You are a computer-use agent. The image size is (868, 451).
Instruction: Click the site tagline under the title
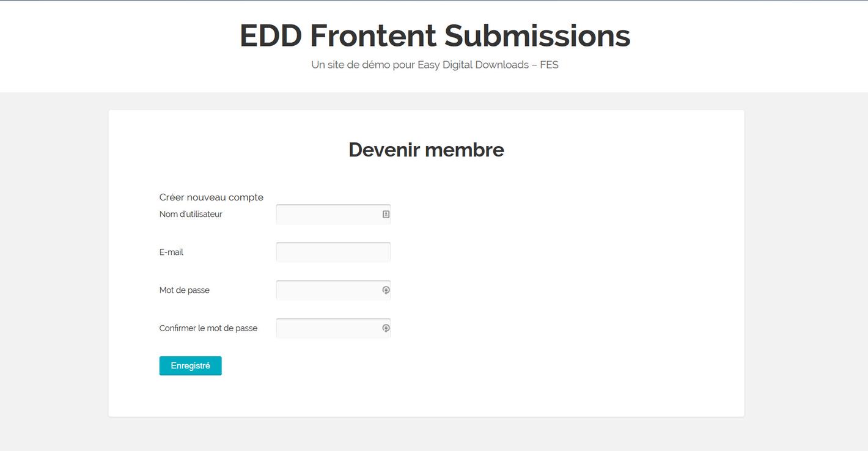pyautogui.click(x=435, y=65)
